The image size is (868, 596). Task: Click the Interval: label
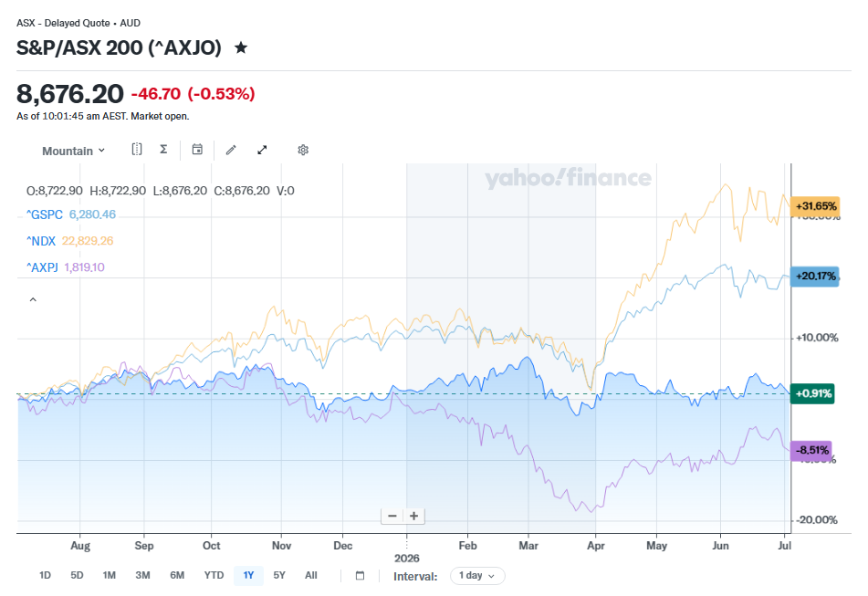point(415,576)
